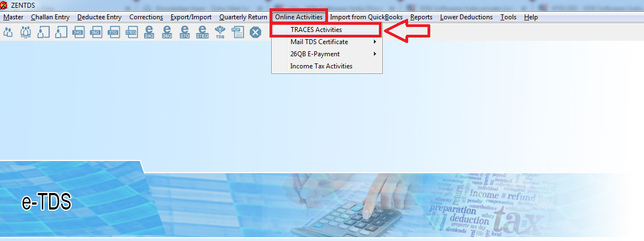Choose Income Tax Activities menu entry
This screenshot has height=241, width=644.
[326, 66]
